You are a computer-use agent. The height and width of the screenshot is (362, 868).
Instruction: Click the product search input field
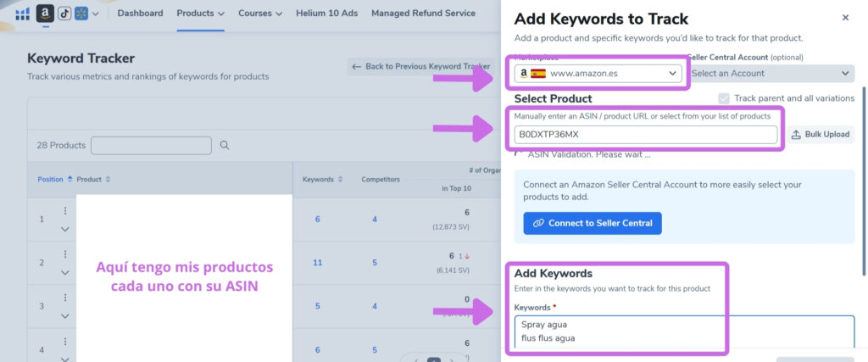(x=151, y=146)
